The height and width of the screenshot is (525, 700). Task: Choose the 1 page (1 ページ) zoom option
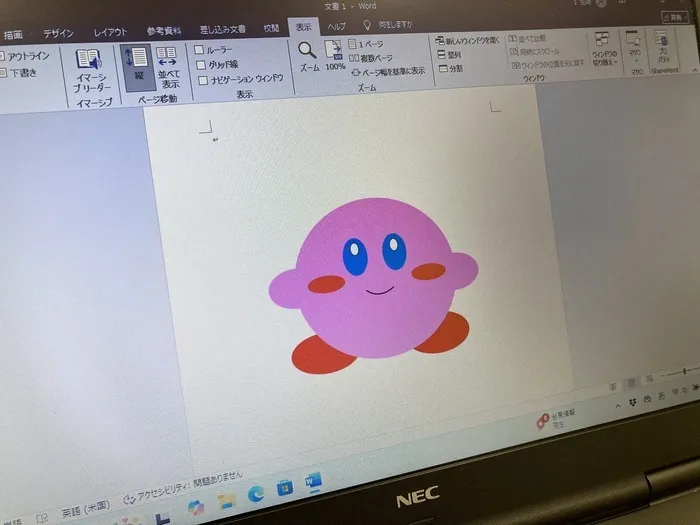click(x=366, y=44)
